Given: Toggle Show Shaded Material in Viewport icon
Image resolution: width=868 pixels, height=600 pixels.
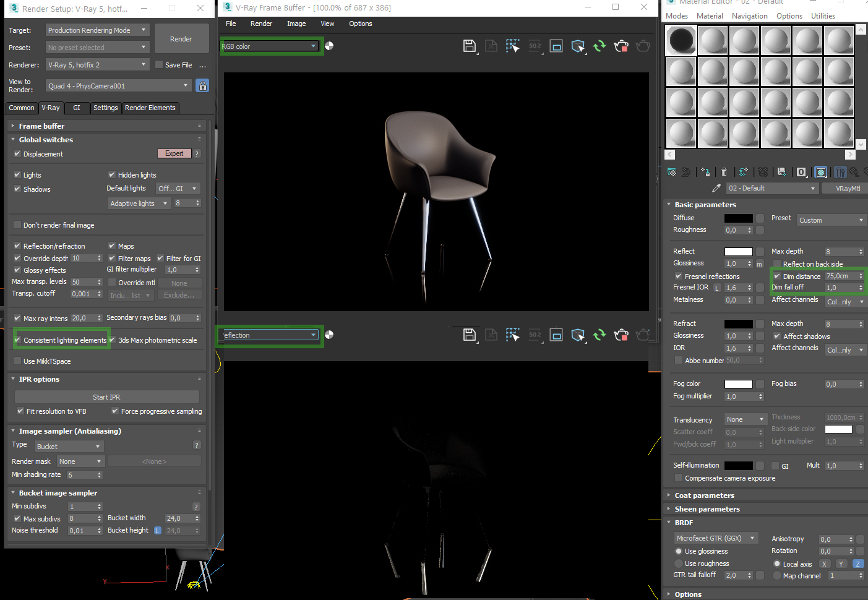Looking at the screenshot, I should click(821, 172).
